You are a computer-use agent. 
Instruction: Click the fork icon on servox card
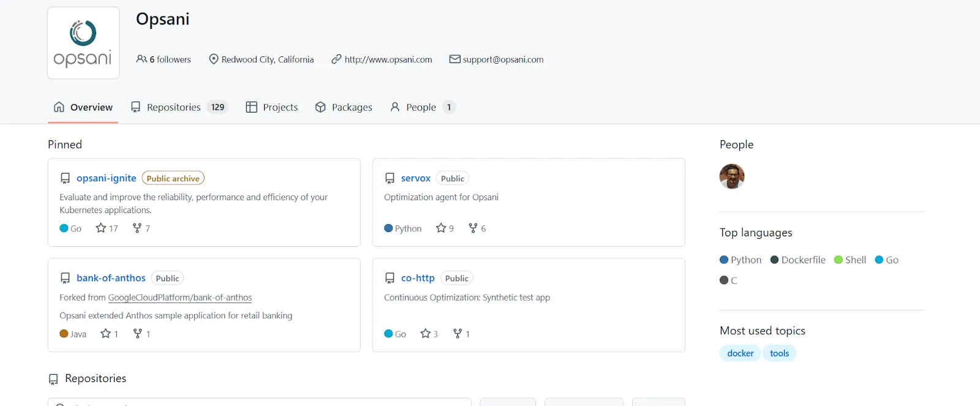click(x=473, y=228)
